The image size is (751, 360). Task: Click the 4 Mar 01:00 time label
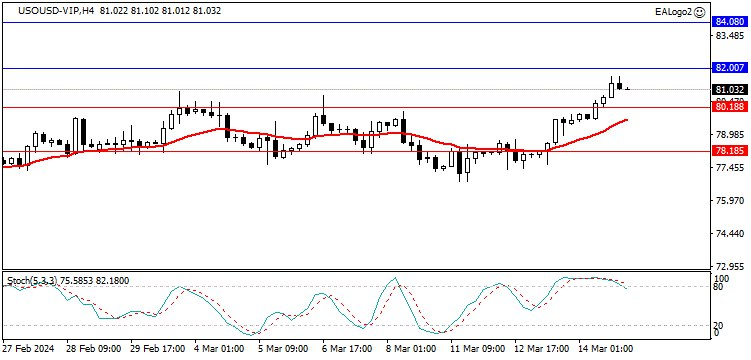tap(219, 348)
